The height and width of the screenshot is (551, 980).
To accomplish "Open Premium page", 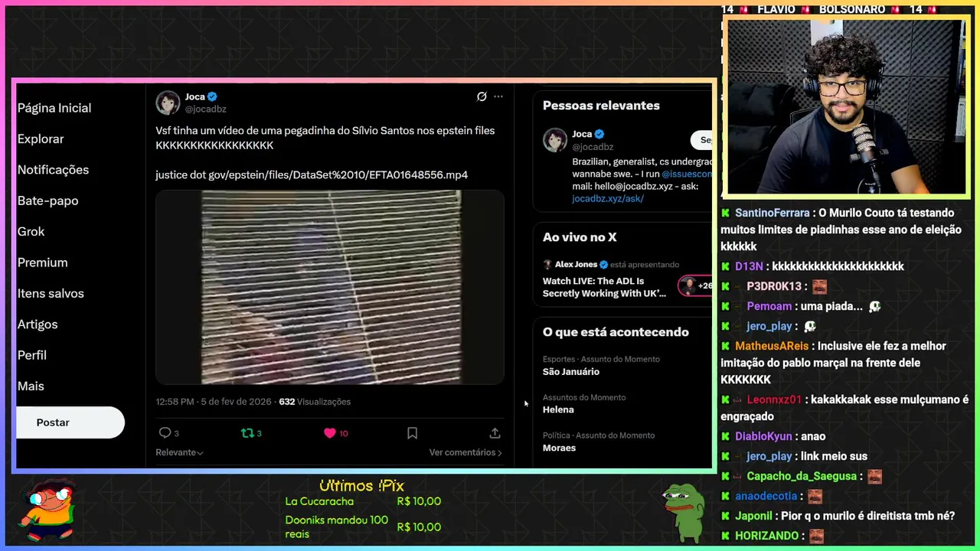I will tap(42, 262).
